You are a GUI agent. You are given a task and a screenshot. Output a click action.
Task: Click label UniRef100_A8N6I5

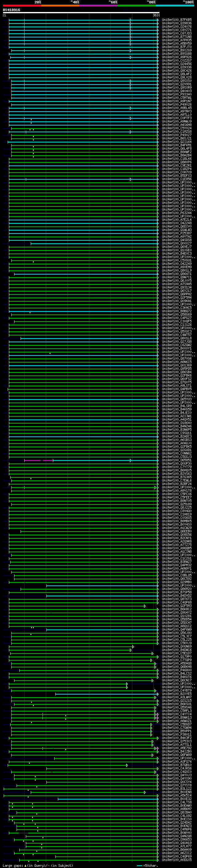coord(177,362)
